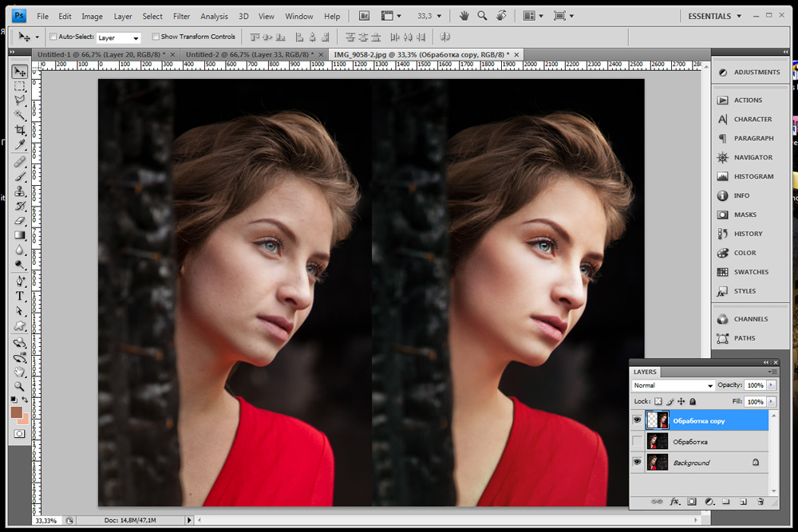The height and width of the screenshot is (532, 798).
Task: Select the Crop tool
Action: click(x=20, y=130)
